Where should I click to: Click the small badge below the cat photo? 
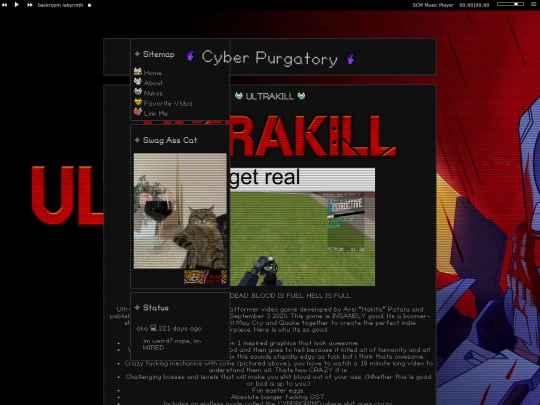coord(205,277)
